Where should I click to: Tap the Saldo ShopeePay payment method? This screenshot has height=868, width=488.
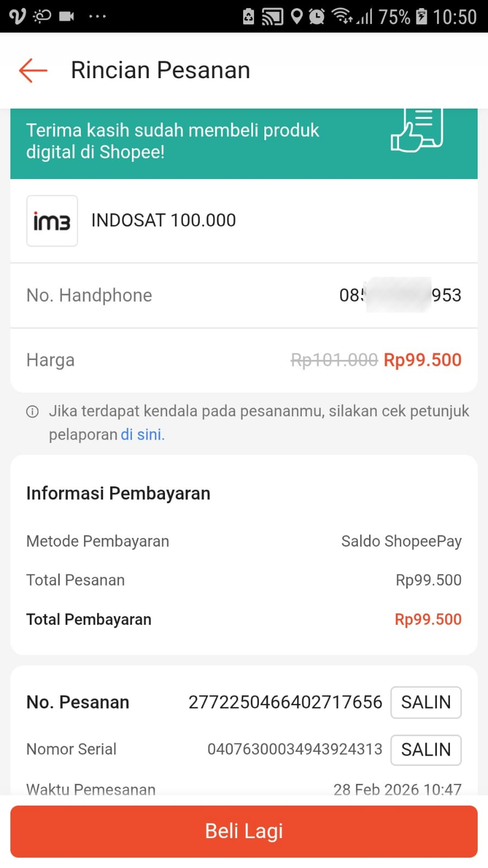pyautogui.click(x=401, y=541)
